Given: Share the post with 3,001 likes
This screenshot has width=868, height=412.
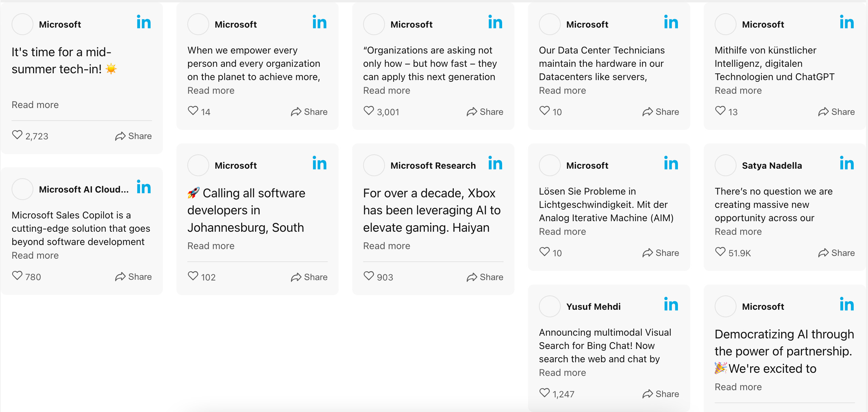Looking at the screenshot, I should [485, 112].
